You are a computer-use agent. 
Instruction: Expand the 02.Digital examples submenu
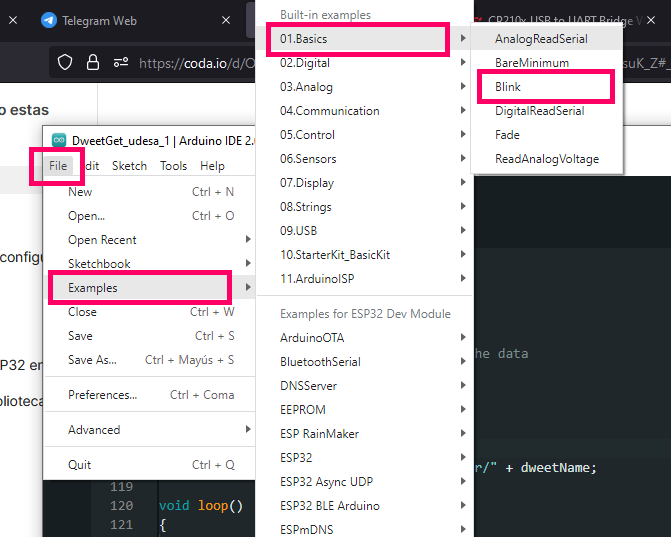[x=365, y=62]
